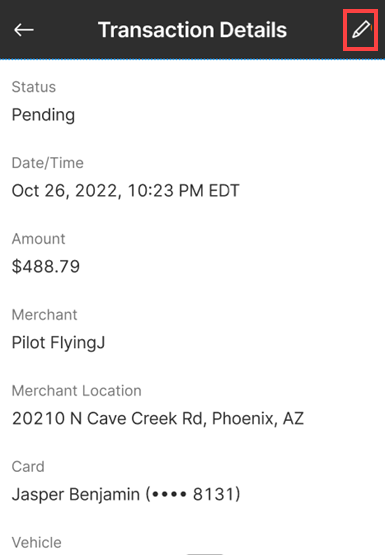
Task: Click the Oct 26, 2022 timestamp
Action: [x=126, y=191]
